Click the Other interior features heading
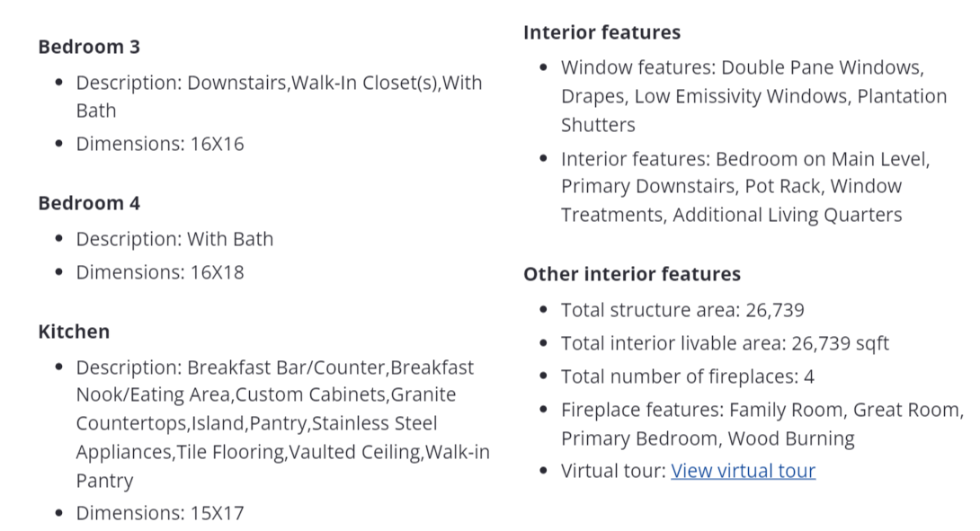The width and height of the screenshot is (980, 531). (x=631, y=274)
